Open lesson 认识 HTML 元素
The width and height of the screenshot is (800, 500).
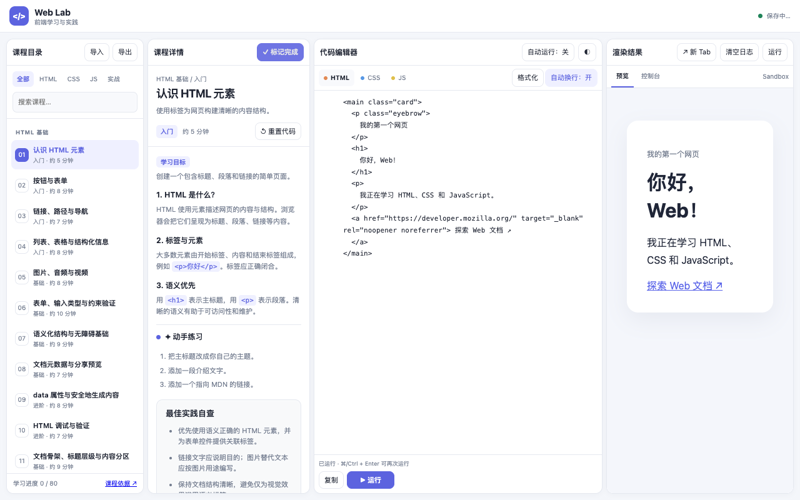[x=75, y=155]
